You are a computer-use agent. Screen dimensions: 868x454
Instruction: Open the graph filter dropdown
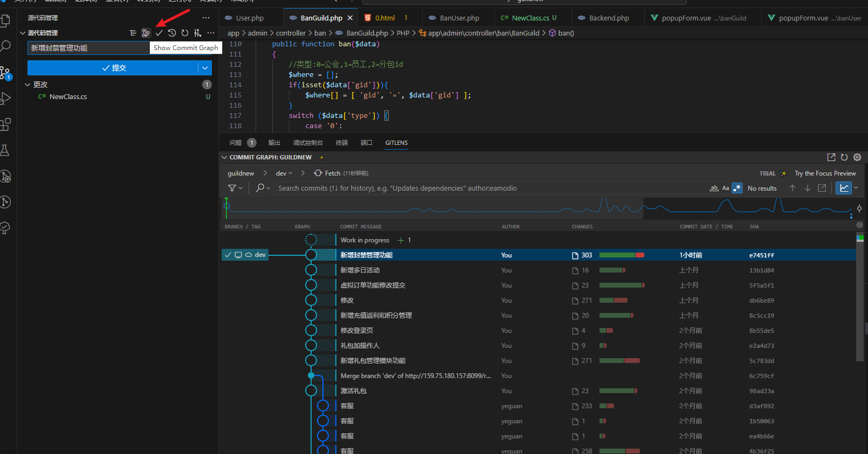(x=235, y=188)
